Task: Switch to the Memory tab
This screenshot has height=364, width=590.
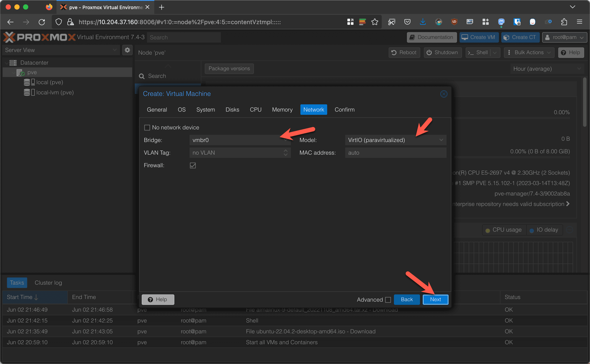Action: pyautogui.click(x=282, y=110)
